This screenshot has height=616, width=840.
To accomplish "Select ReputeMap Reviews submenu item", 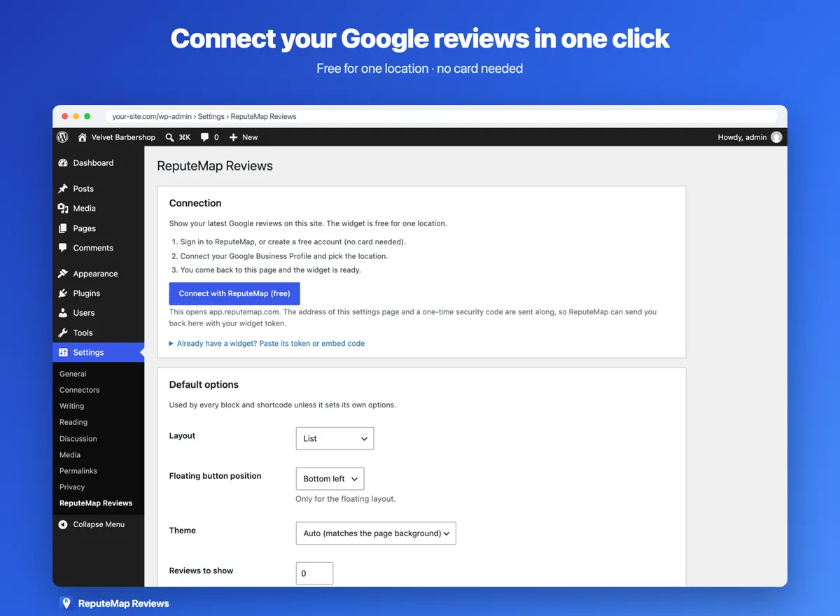I will (x=96, y=503).
